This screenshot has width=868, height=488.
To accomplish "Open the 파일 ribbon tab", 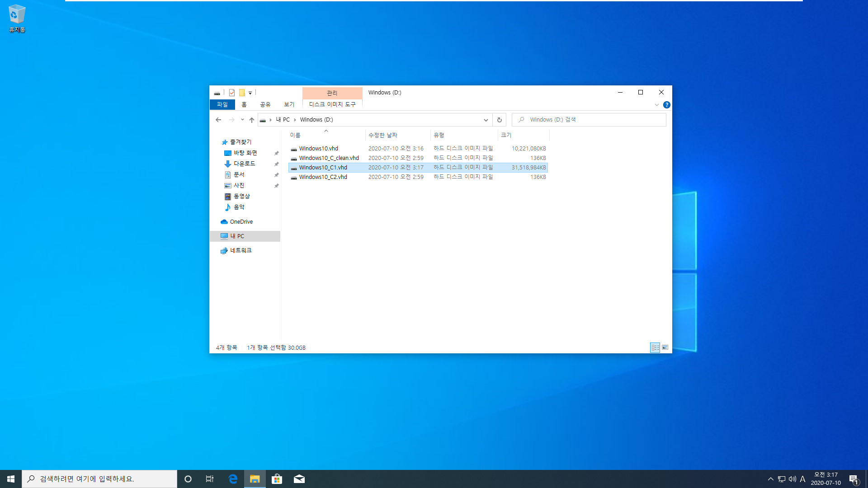I will [x=222, y=104].
